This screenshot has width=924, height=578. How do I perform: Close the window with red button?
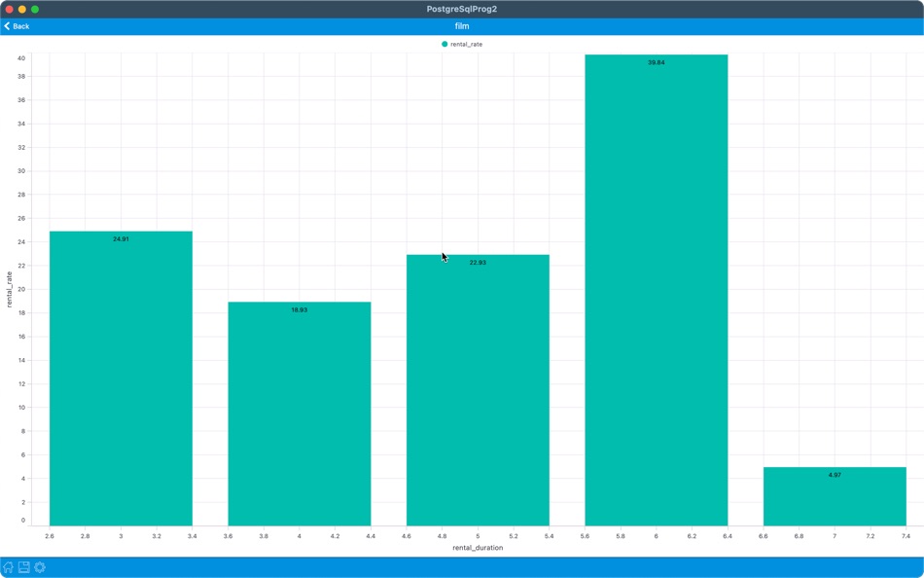tap(9, 9)
